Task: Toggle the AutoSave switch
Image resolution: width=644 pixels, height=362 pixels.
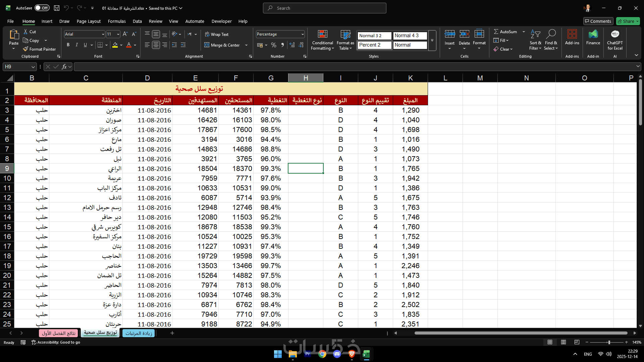Action: [42, 8]
